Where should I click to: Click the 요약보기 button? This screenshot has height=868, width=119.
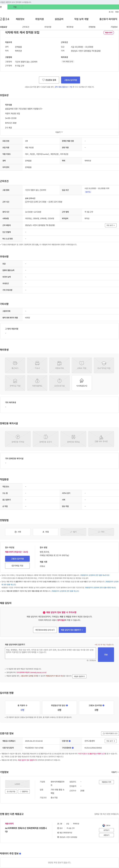tap(106, 830)
